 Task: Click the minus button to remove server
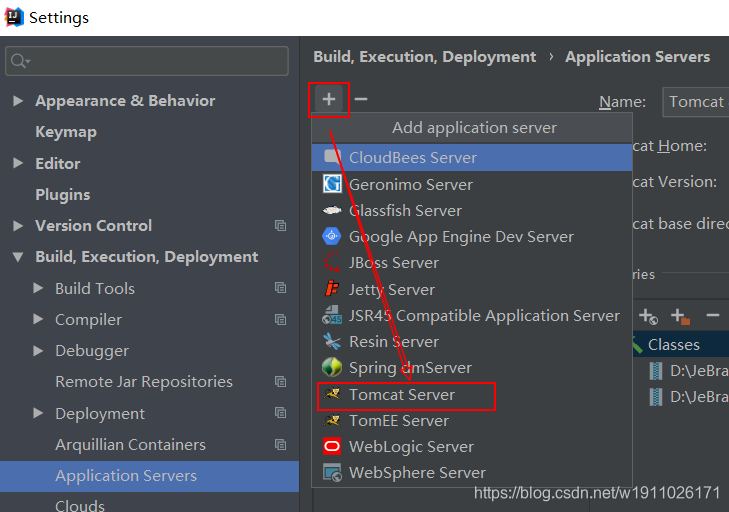tap(361, 99)
